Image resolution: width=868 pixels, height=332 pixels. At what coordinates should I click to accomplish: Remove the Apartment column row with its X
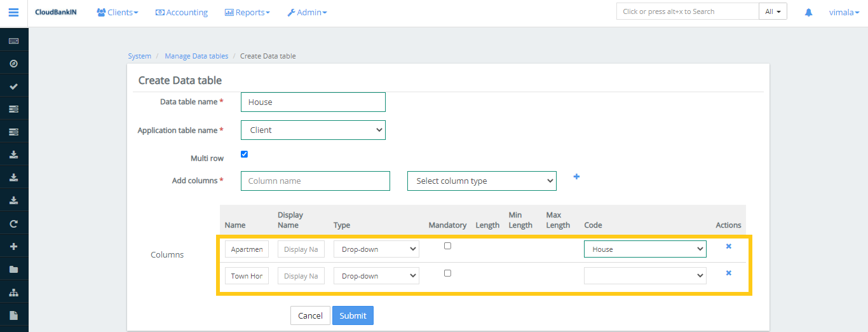728,246
